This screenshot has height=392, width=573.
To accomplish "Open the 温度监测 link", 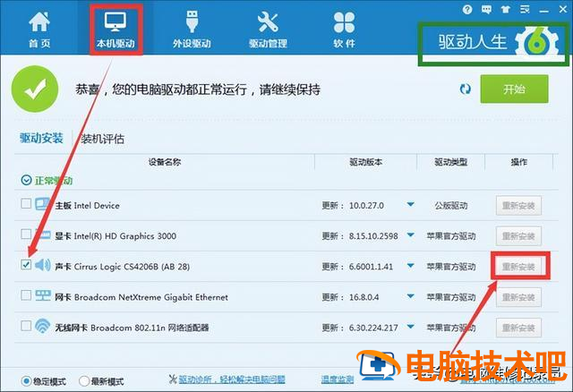I will tap(338, 379).
